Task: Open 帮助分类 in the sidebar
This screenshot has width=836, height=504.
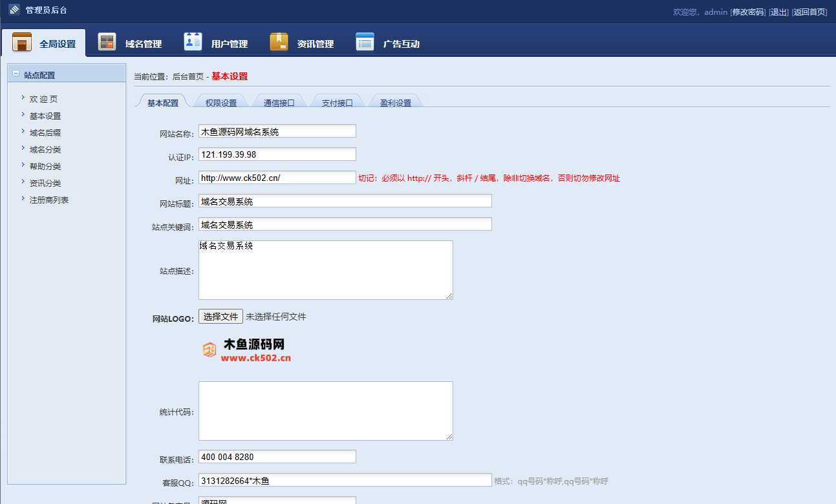Action: coord(45,166)
